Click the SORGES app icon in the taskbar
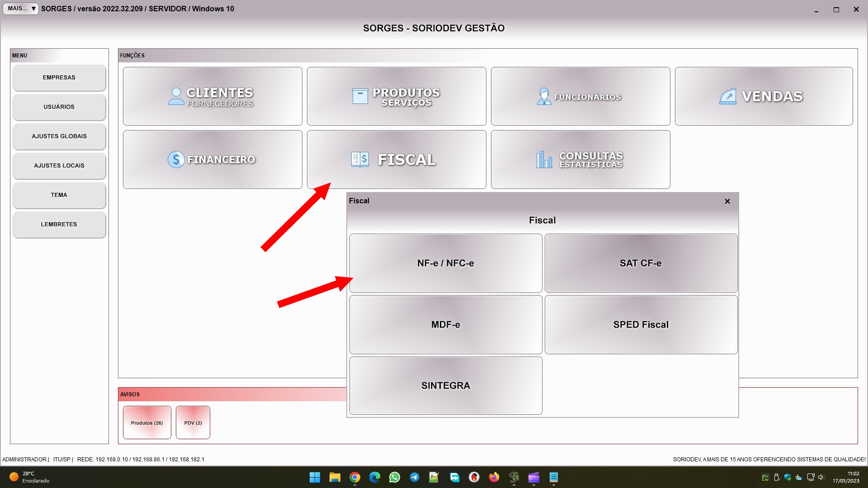 click(x=514, y=477)
